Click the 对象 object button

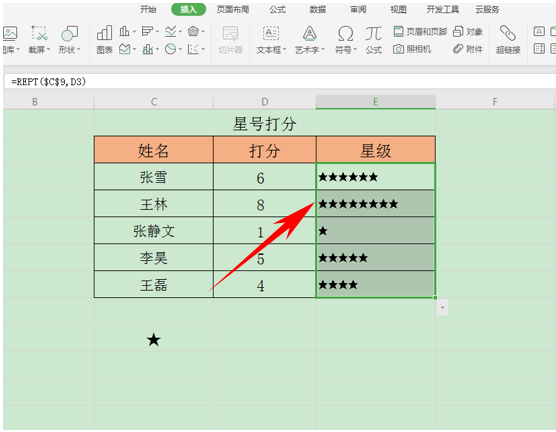(x=468, y=32)
